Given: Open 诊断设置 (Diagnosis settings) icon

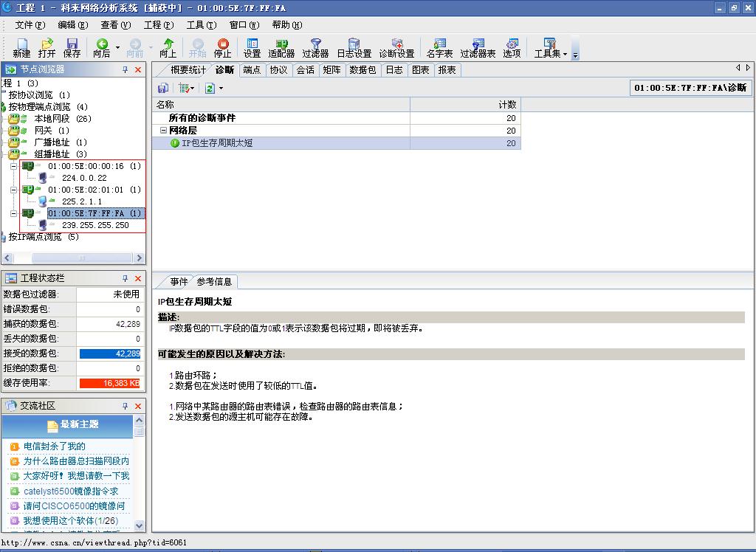Looking at the screenshot, I should (396, 48).
